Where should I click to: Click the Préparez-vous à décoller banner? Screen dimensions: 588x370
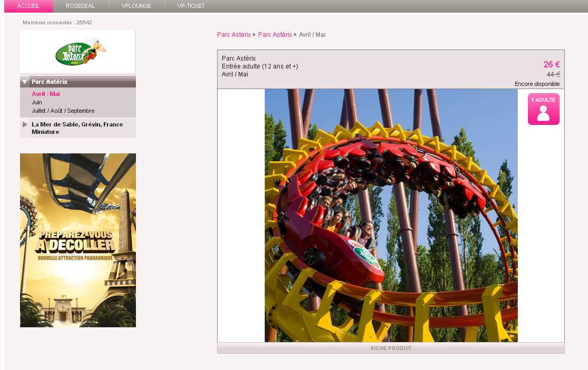(78, 240)
